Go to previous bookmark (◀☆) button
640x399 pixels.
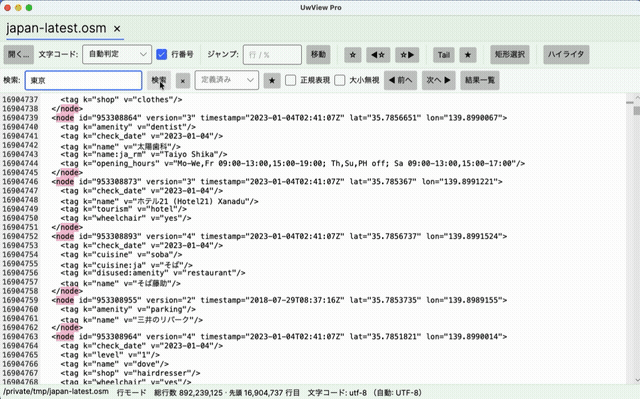[x=378, y=55]
